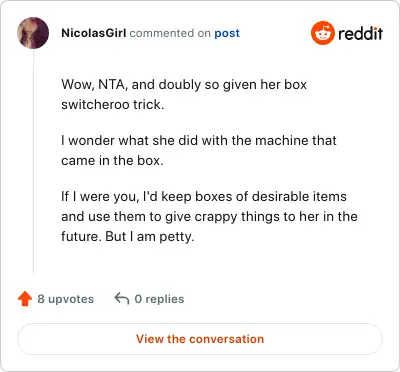This screenshot has height=372, width=400.
Task: Click the "commented on" label
Action: click(x=170, y=33)
